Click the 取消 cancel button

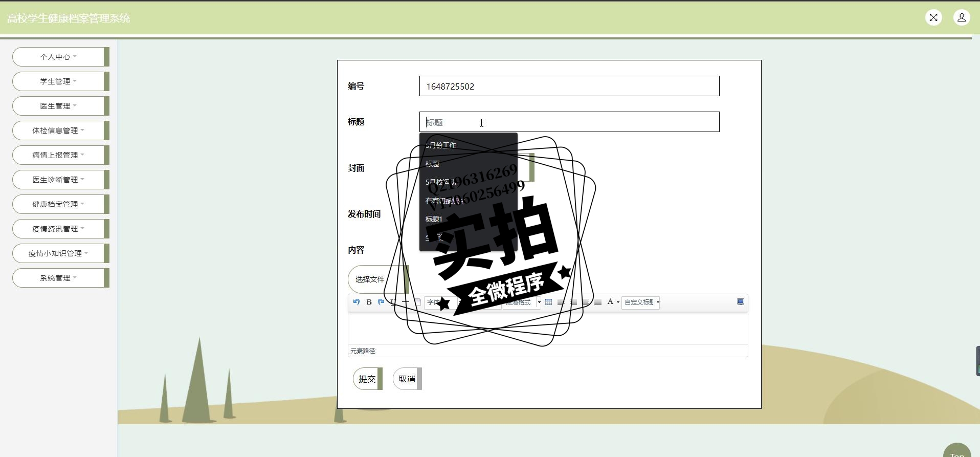point(407,379)
